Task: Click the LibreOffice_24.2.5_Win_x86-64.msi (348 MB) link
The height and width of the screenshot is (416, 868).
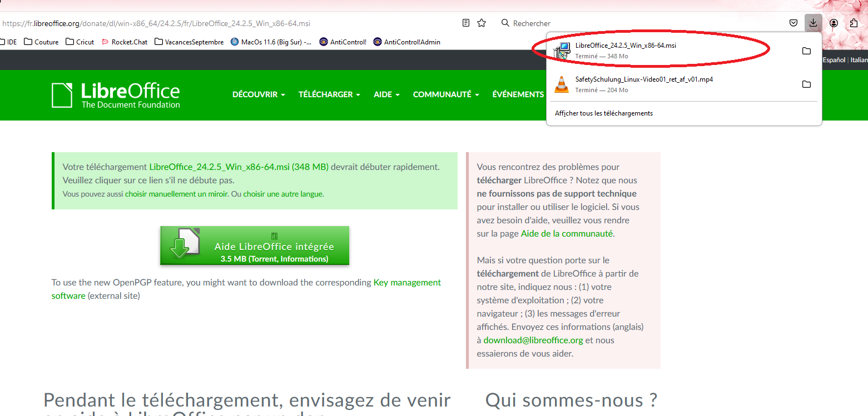Action: point(239,167)
